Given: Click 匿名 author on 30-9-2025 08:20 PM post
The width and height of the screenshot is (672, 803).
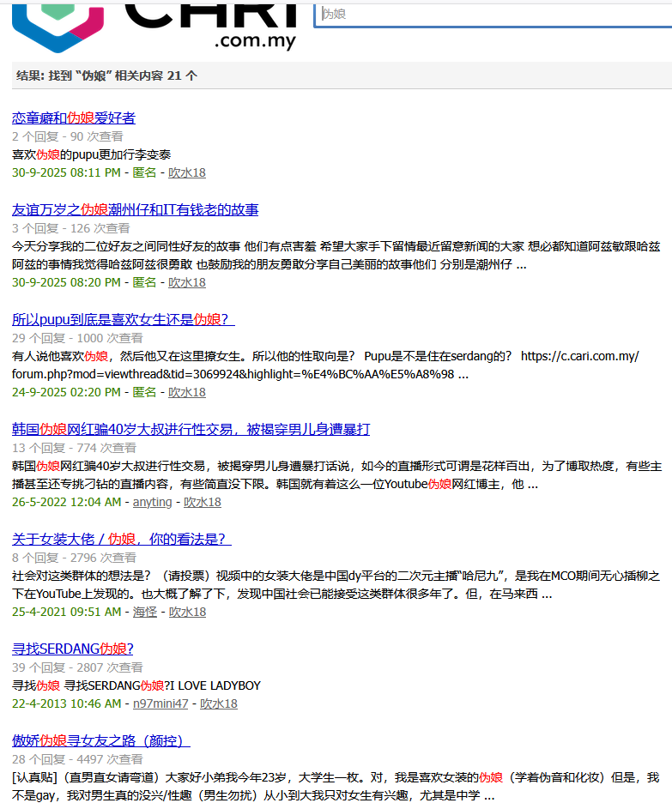Looking at the screenshot, I should pos(145,282).
